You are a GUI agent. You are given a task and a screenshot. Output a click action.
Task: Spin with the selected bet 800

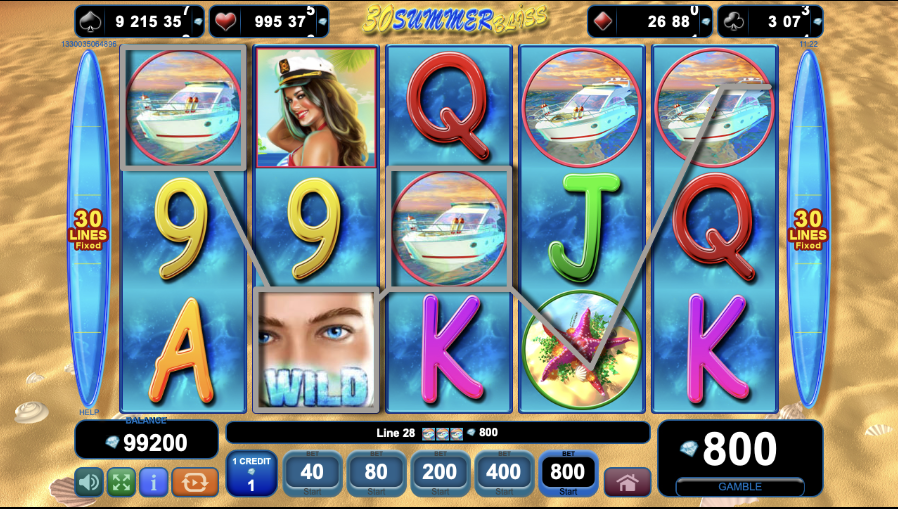pos(568,474)
